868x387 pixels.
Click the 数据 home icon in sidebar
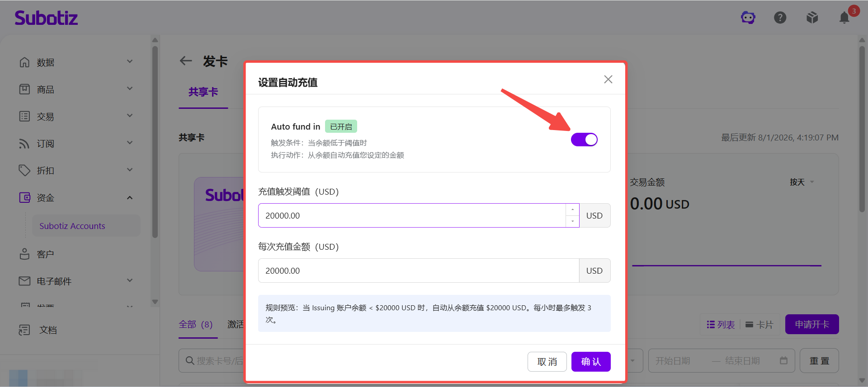coord(24,62)
